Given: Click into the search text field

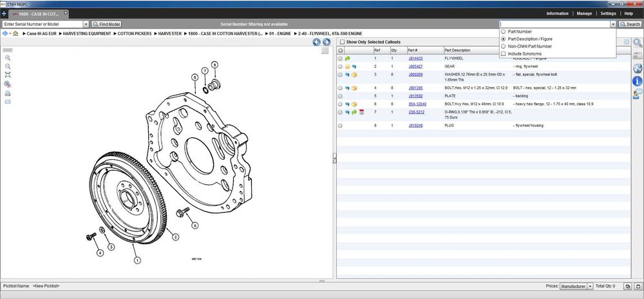Looking at the screenshot, I should point(555,24).
